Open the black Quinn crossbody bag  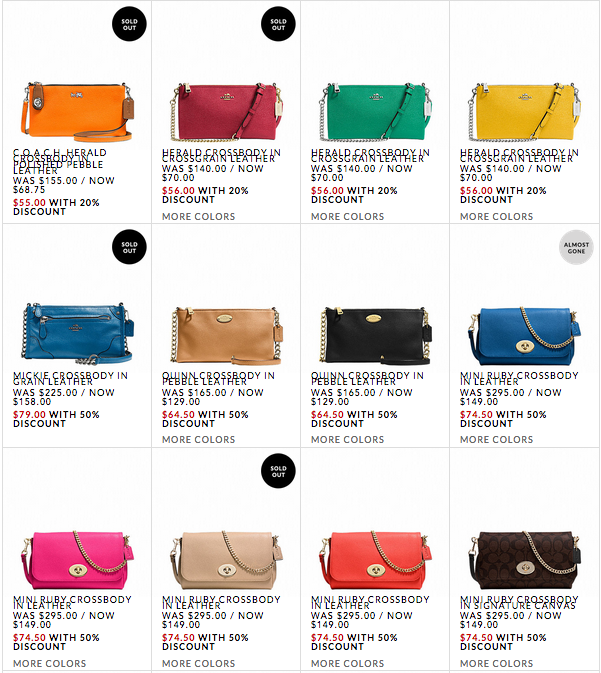[x=375, y=335]
